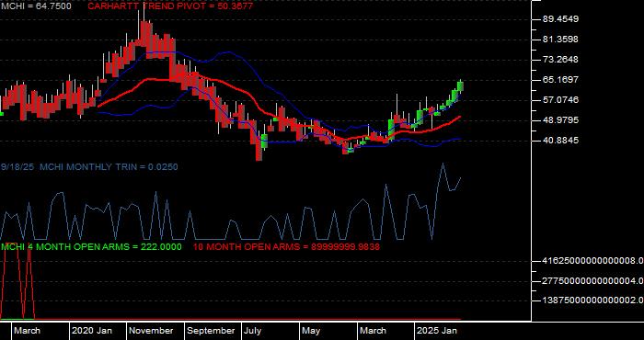Click the 65.1697 price axis value

pos(560,79)
